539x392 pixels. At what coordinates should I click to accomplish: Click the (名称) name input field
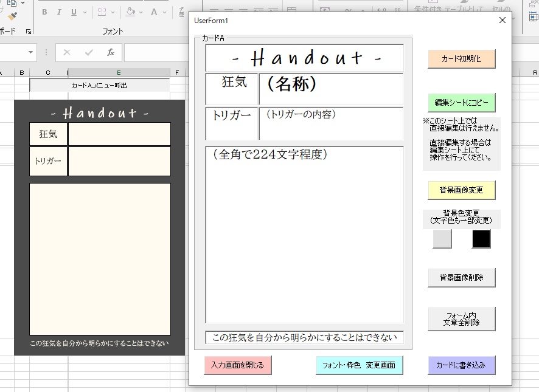[331, 89]
